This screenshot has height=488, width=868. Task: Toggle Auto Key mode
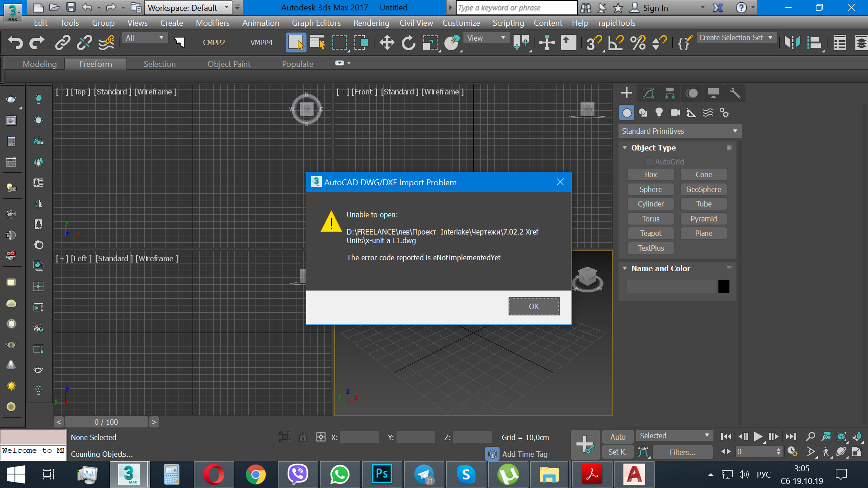(618, 437)
